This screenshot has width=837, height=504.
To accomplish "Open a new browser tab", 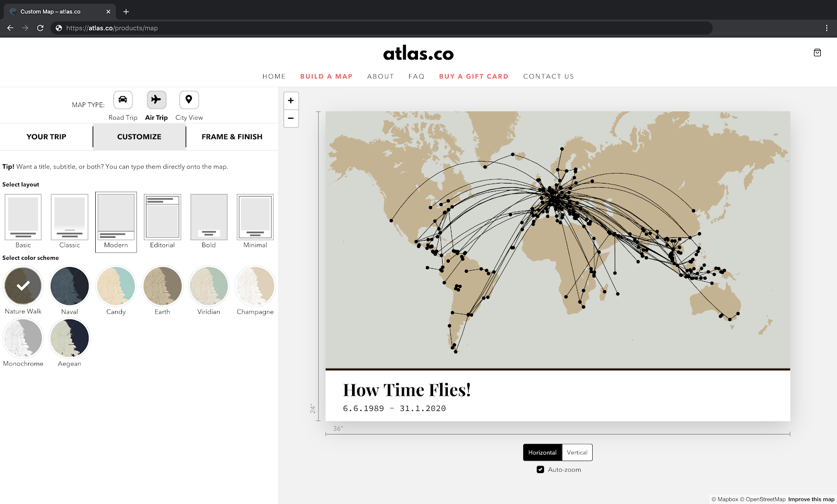I will 126,12.
